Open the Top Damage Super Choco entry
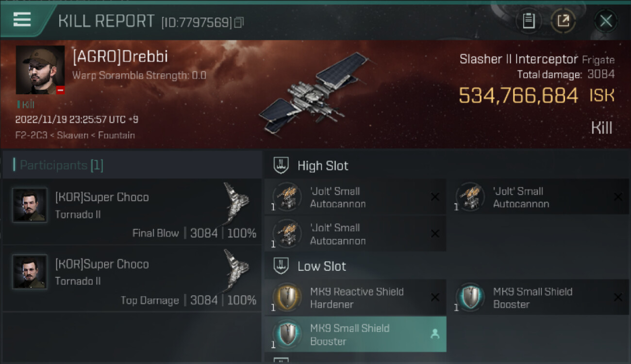This screenshot has height=364, width=631. pyautogui.click(x=132, y=279)
